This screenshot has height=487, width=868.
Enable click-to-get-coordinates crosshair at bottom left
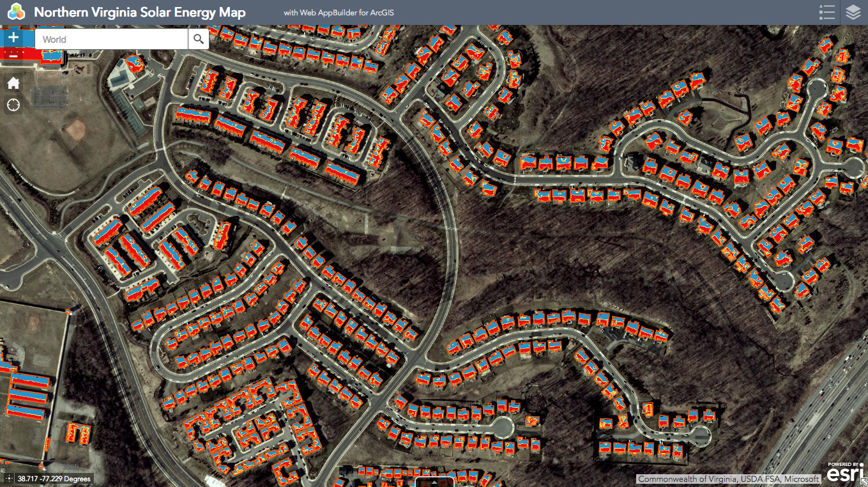(8, 479)
